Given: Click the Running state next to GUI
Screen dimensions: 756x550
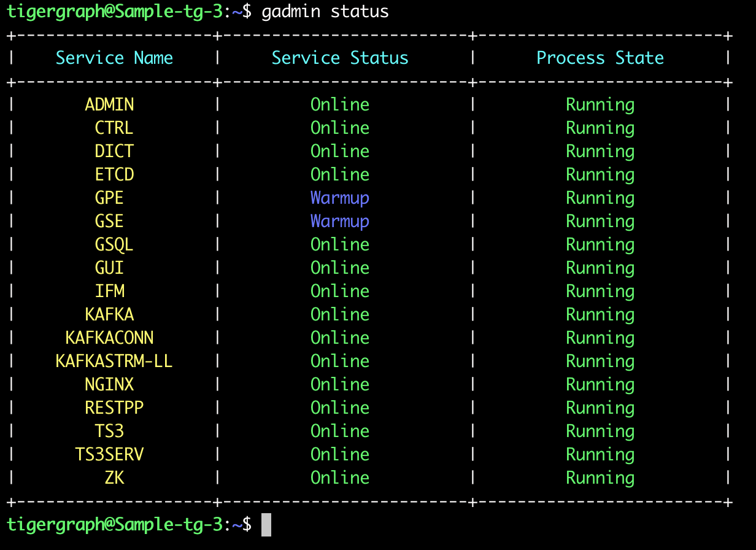Looking at the screenshot, I should coord(600,268).
